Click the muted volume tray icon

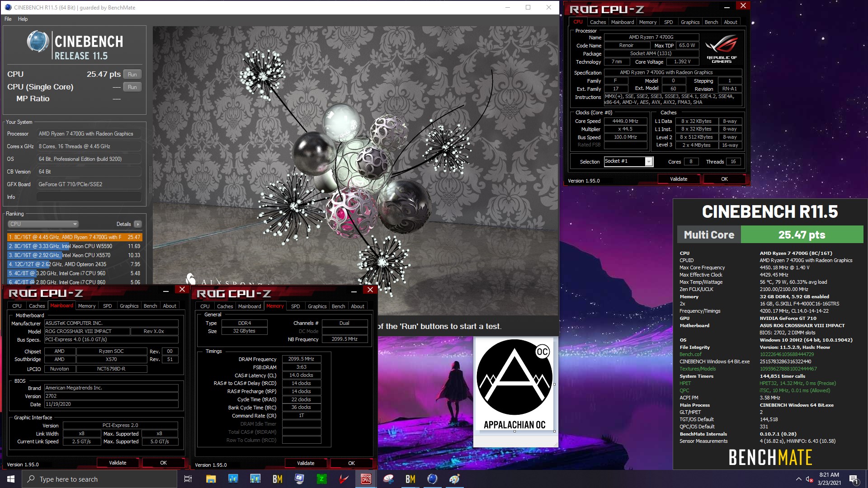pos(810,479)
